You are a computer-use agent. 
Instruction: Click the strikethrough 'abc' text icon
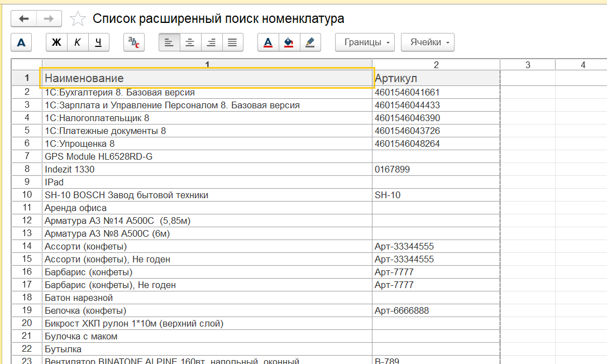coord(134,42)
